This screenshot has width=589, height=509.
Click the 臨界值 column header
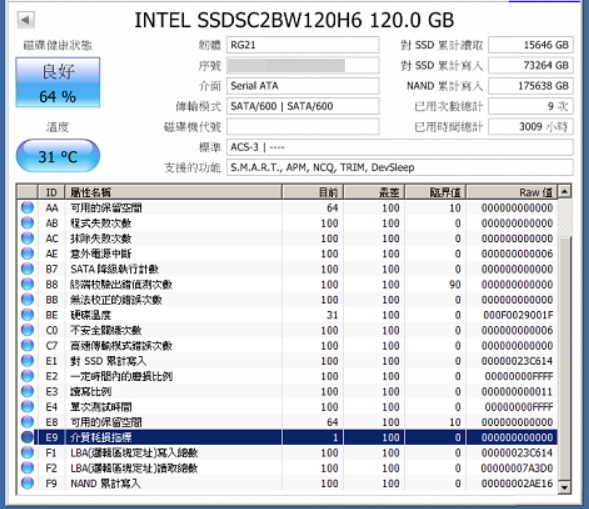click(x=435, y=192)
